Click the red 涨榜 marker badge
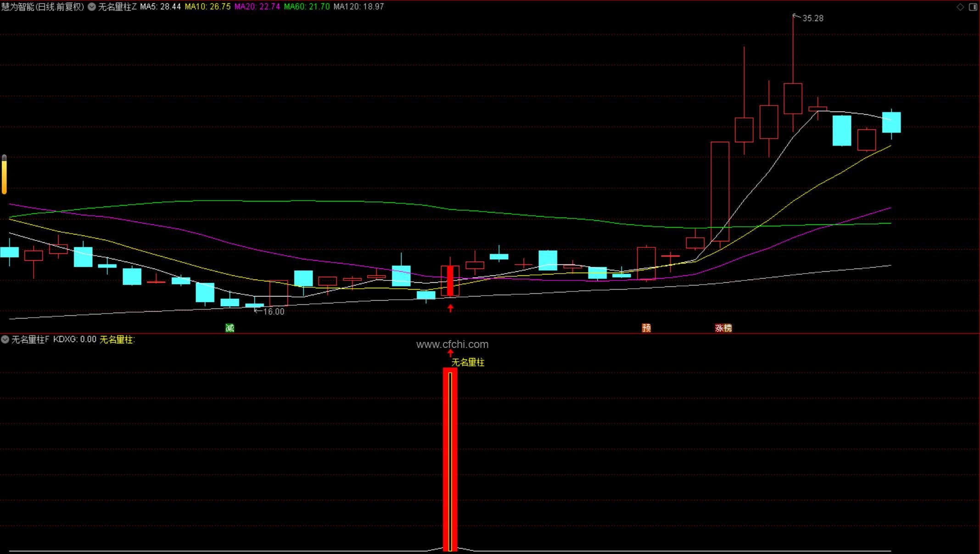Image resolution: width=980 pixels, height=554 pixels. coord(723,328)
